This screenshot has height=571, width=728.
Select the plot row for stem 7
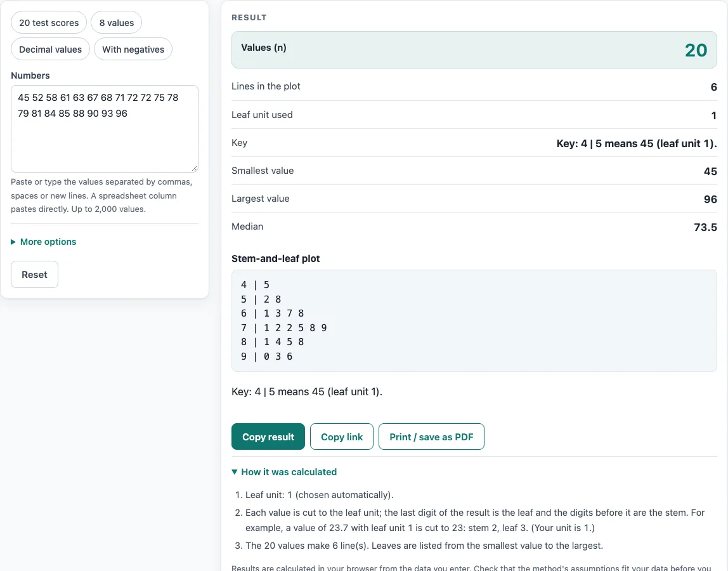tap(283, 328)
